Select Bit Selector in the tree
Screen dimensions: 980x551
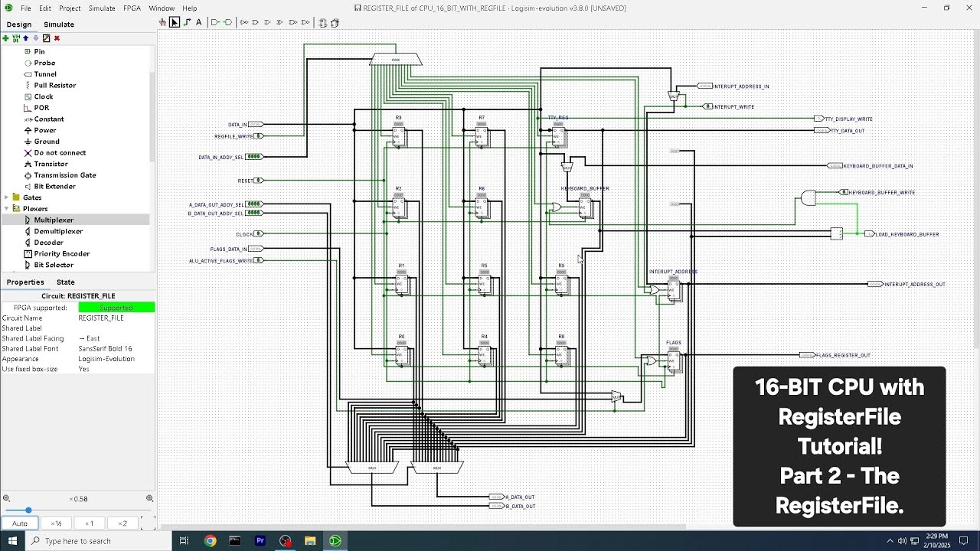(x=54, y=265)
